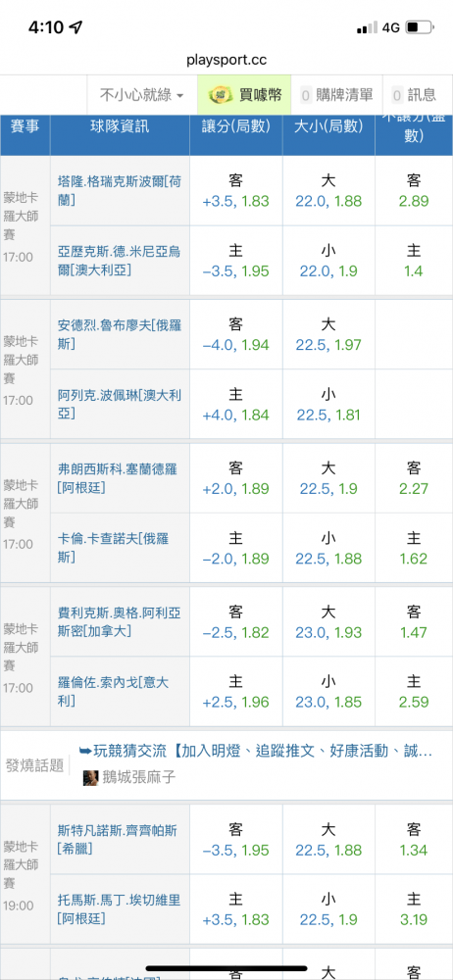Pick 客 1.34 for 齊齊帕斯
Screen dimensions: 453x980
pyautogui.click(x=414, y=840)
